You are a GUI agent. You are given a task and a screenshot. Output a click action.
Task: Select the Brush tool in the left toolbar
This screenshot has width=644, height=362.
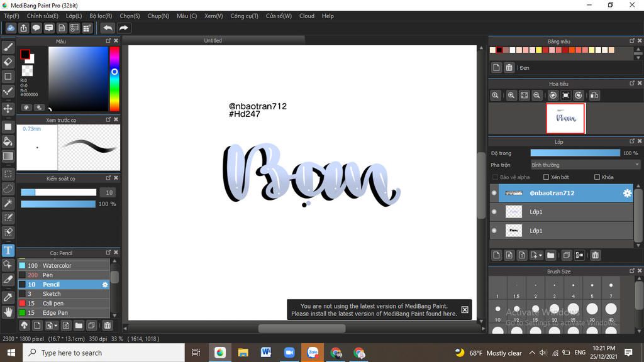click(8, 47)
